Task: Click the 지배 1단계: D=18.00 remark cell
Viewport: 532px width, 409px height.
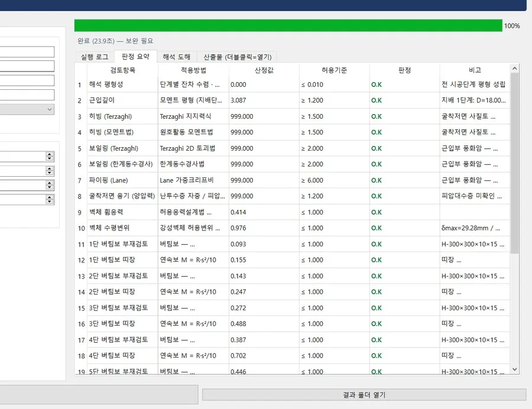Action: click(x=475, y=100)
